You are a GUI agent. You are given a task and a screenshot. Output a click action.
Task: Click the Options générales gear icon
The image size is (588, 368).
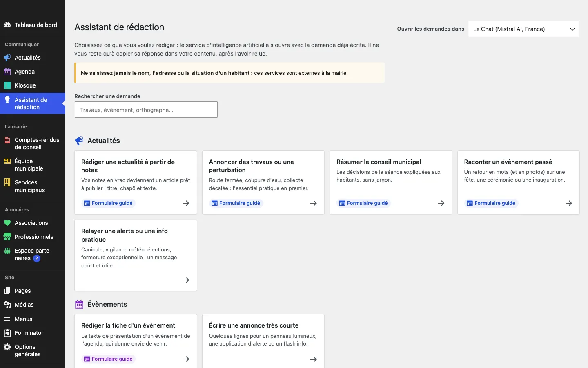7,347
